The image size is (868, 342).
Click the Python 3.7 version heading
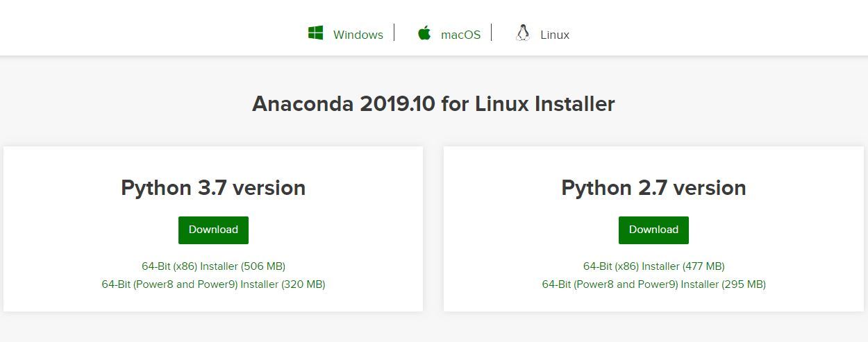click(x=213, y=188)
